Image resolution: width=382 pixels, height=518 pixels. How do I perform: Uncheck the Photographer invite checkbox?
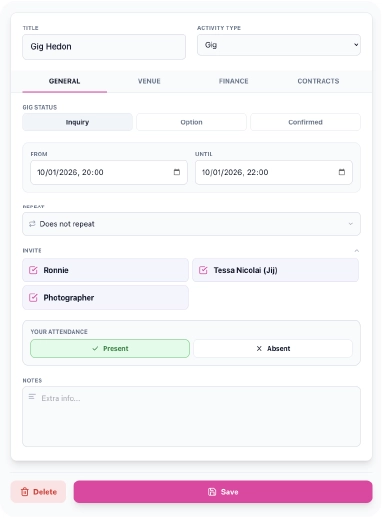click(33, 297)
